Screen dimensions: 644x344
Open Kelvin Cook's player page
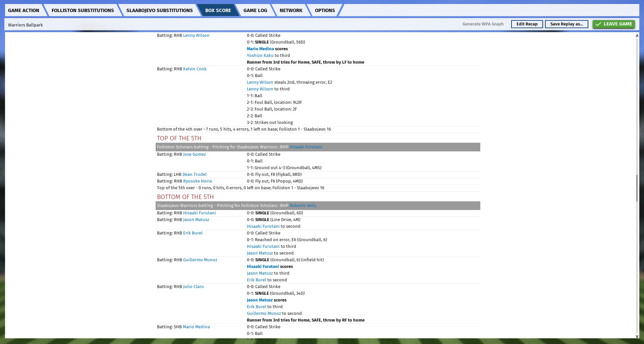coord(195,69)
